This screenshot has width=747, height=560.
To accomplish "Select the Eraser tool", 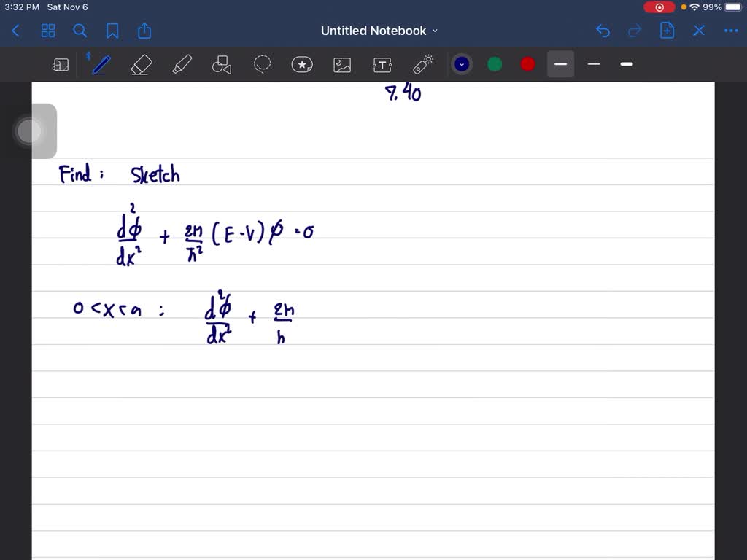I will (141, 64).
